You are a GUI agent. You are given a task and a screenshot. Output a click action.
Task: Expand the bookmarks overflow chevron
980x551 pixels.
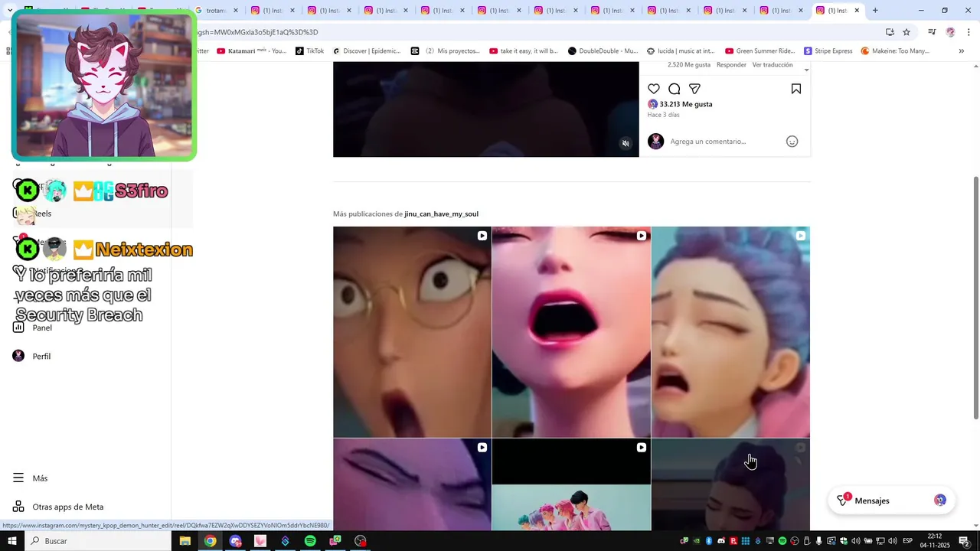pyautogui.click(x=962, y=51)
